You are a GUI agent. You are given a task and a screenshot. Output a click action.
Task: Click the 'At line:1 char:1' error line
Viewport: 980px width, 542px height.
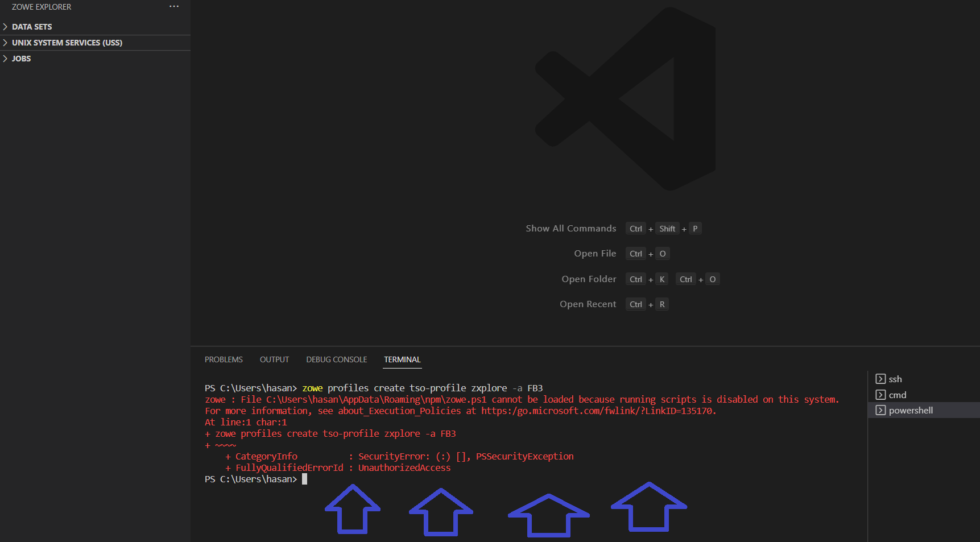(246, 422)
